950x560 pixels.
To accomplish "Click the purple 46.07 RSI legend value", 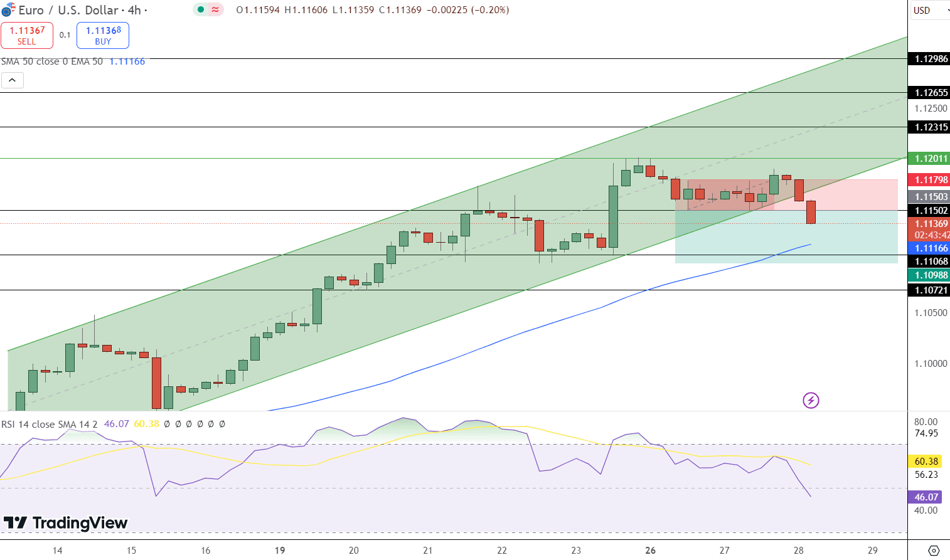I will coord(117,424).
